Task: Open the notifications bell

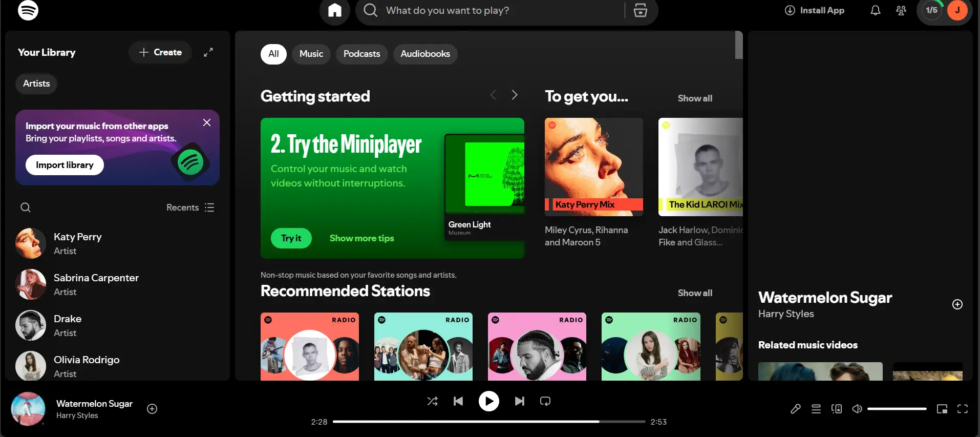Action: click(876, 10)
